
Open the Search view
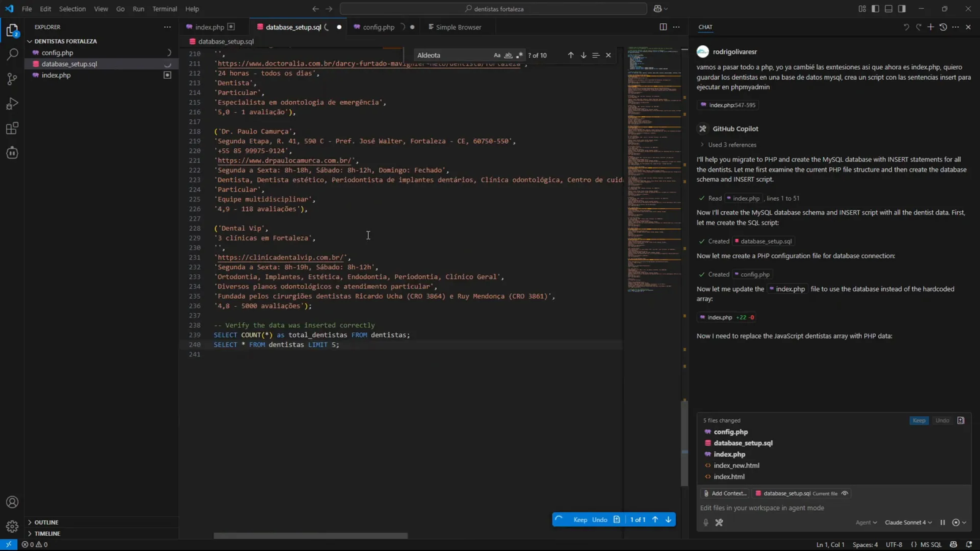(12, 54)
